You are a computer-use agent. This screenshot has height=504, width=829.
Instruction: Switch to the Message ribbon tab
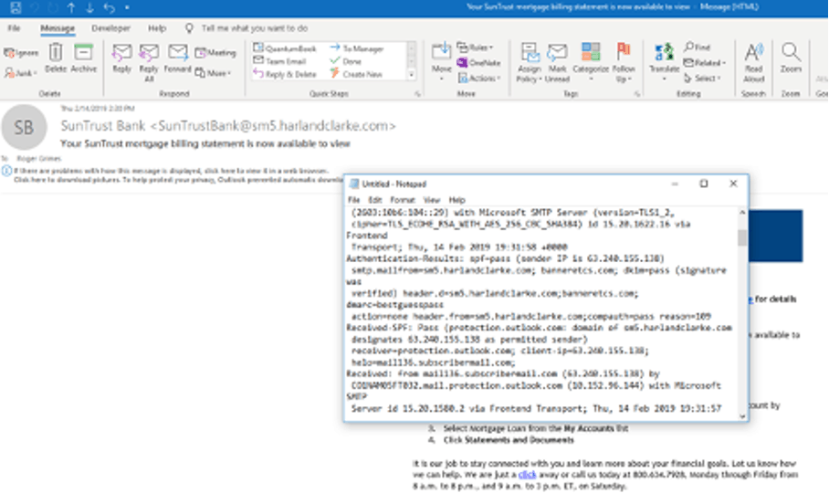58,28
